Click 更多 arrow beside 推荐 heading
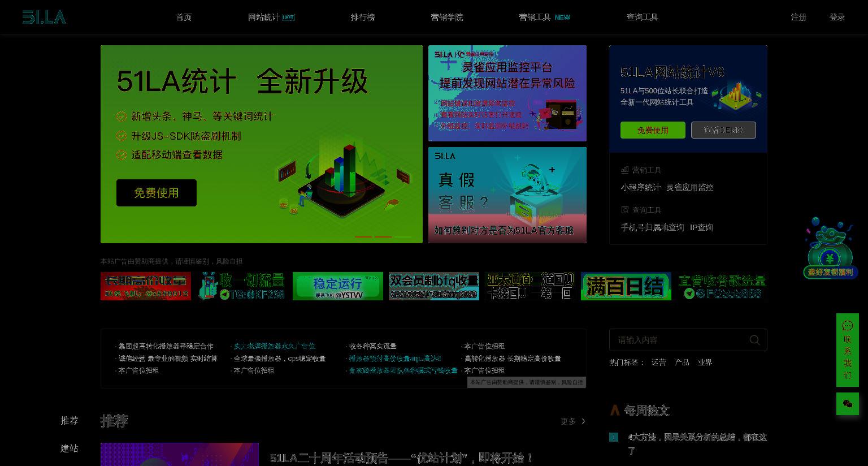 click(573, 421)
